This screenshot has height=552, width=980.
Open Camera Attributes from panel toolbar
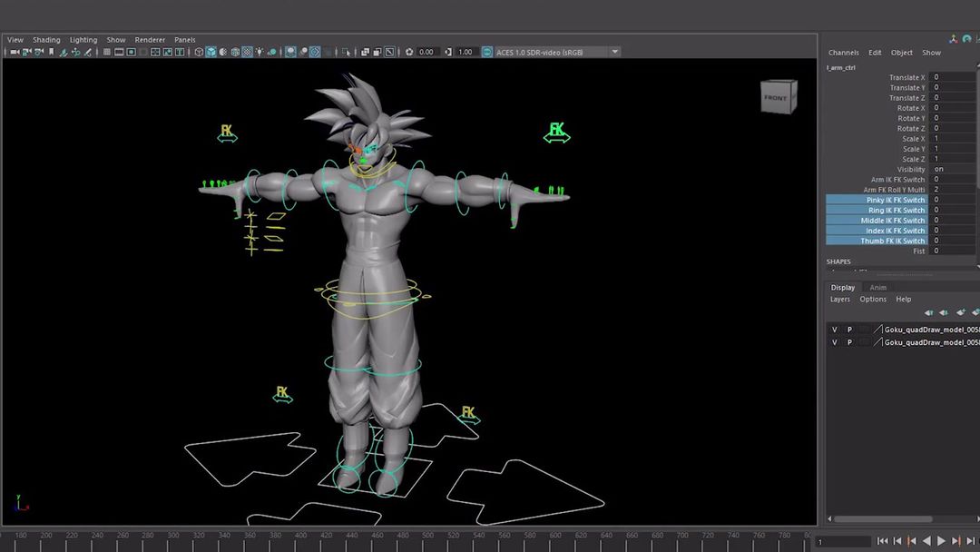pos(39,52)
